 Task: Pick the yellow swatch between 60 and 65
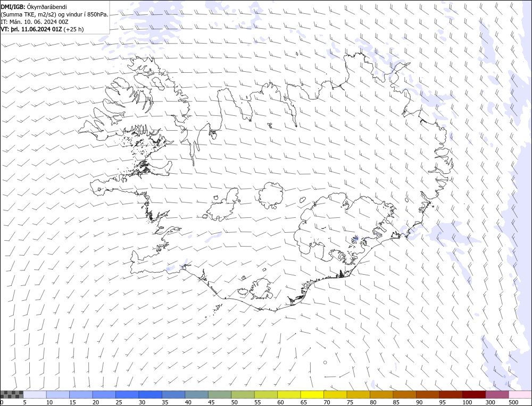click(289, 394)
